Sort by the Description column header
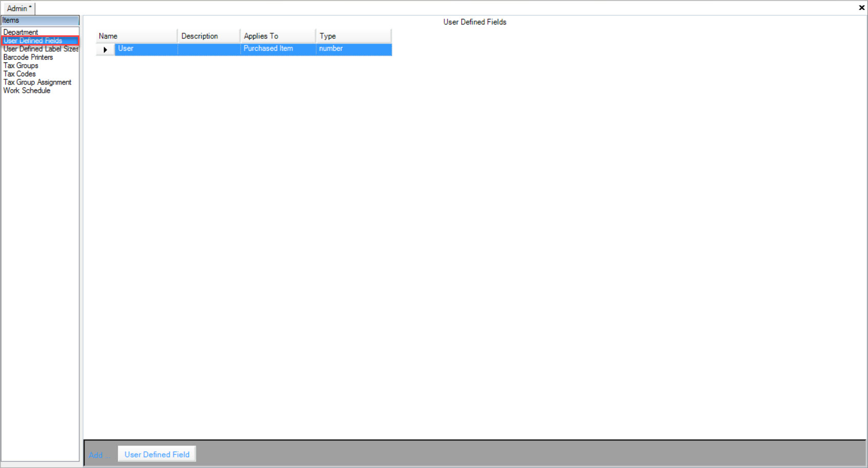This screenshot has width=868, height=468. tap(209, 36)
